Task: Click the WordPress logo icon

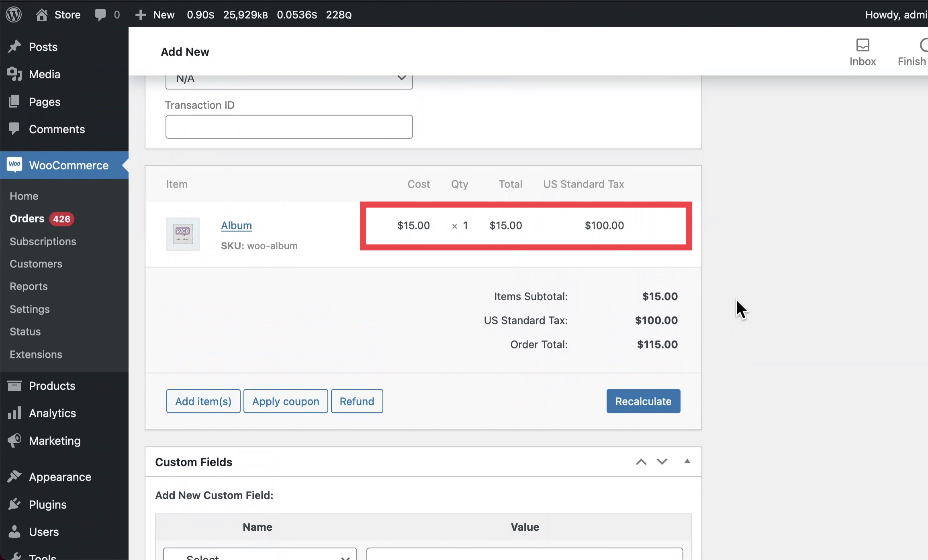Action: point(14,15)
